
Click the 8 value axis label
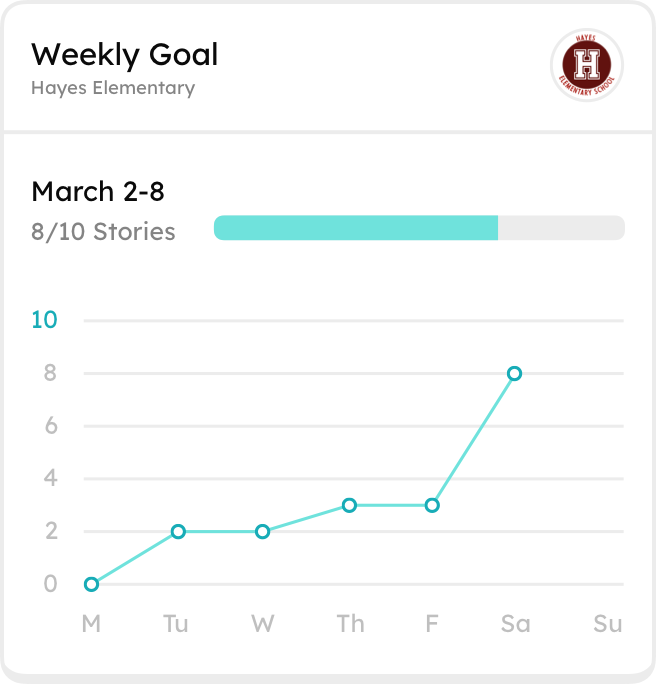point(50,373)
